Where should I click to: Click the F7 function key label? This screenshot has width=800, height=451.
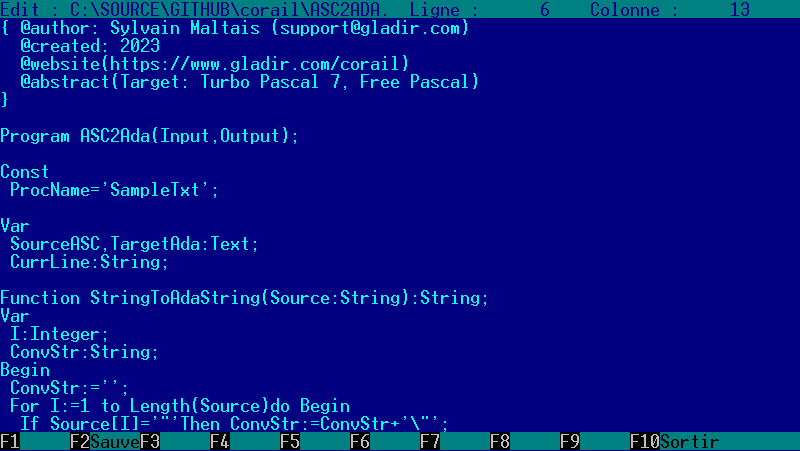430,441
